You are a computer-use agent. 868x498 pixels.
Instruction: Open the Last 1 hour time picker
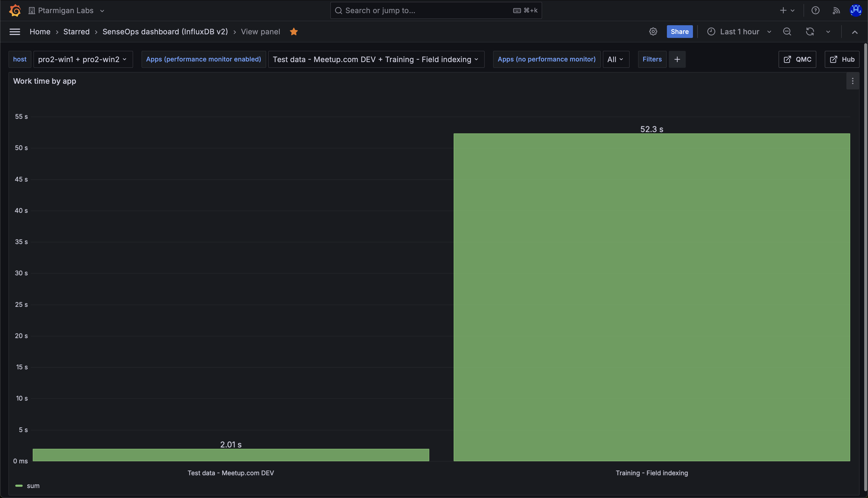point(739,32)
